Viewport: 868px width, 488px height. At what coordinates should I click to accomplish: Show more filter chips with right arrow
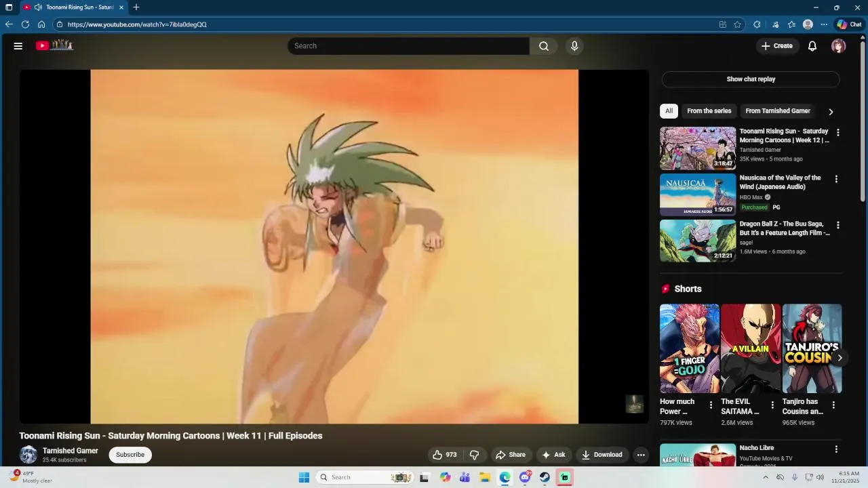click(831, 112)
